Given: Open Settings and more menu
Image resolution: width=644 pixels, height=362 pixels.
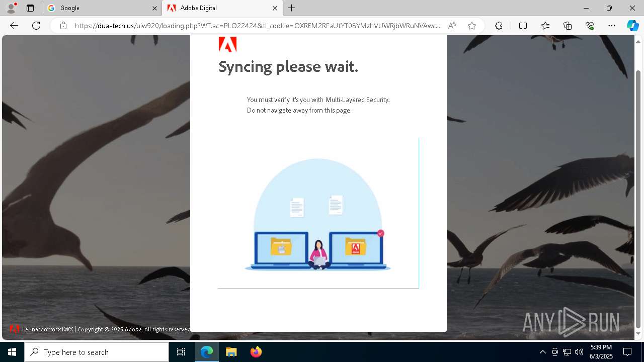Looking at the screenshot, I should coord(612,26).
